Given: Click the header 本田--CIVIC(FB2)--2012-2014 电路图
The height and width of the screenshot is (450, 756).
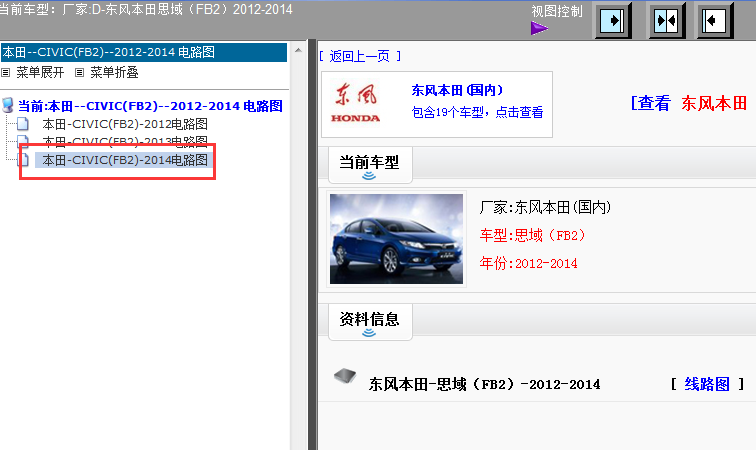Looking at the screenshot, I should (144, 52).
